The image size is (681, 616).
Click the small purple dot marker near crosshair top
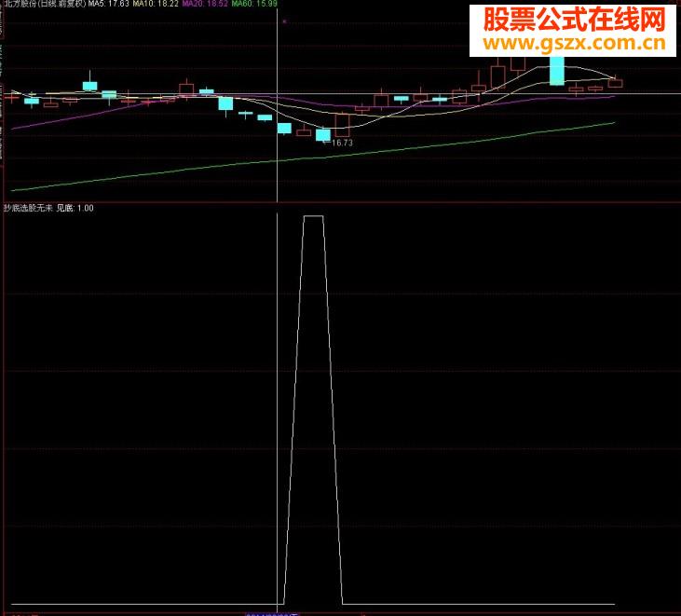[x=284, y=21]
